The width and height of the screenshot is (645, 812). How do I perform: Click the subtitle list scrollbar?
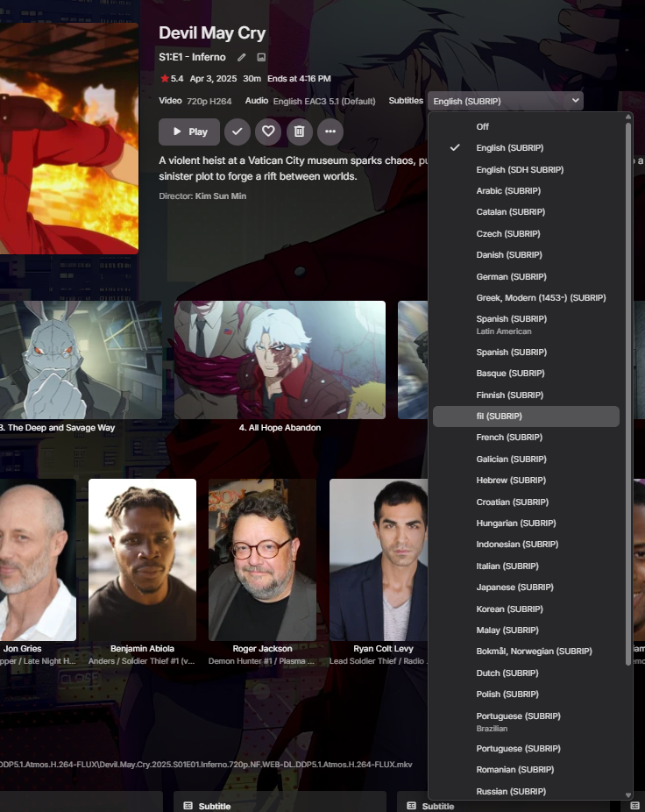tap(628, 394)
